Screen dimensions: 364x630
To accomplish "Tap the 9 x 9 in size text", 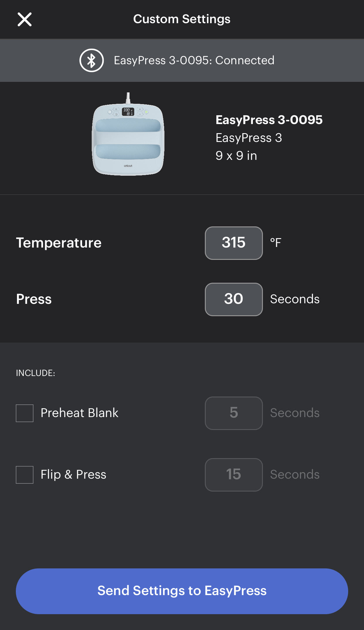I will coord(236,156).
